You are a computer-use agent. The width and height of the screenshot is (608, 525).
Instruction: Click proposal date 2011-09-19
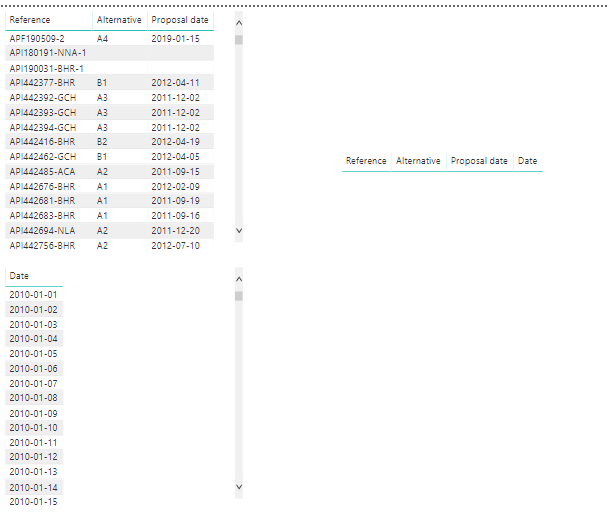click(175, 200)
